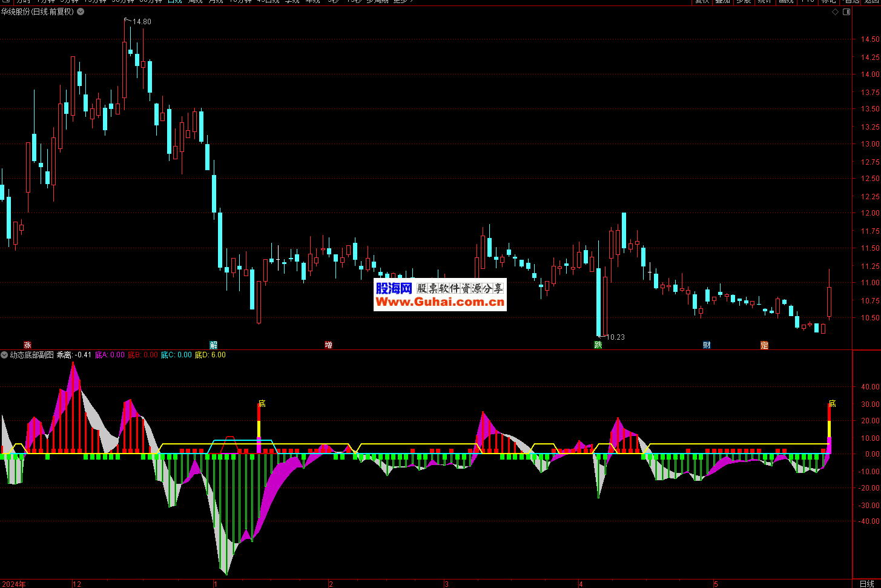Screen dimensions: 881x588
Task: Click the 12.75 price axis label
Action: coord(871,162)
